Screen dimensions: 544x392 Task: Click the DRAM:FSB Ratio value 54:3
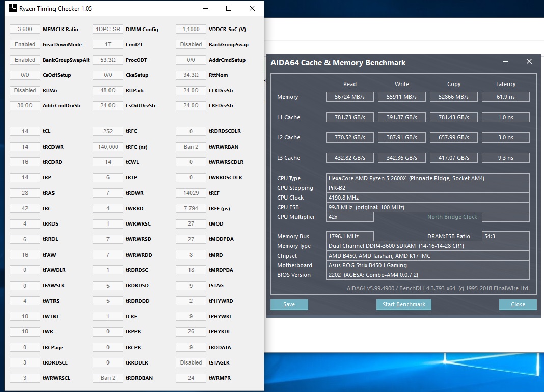click(x=505, y=236)
